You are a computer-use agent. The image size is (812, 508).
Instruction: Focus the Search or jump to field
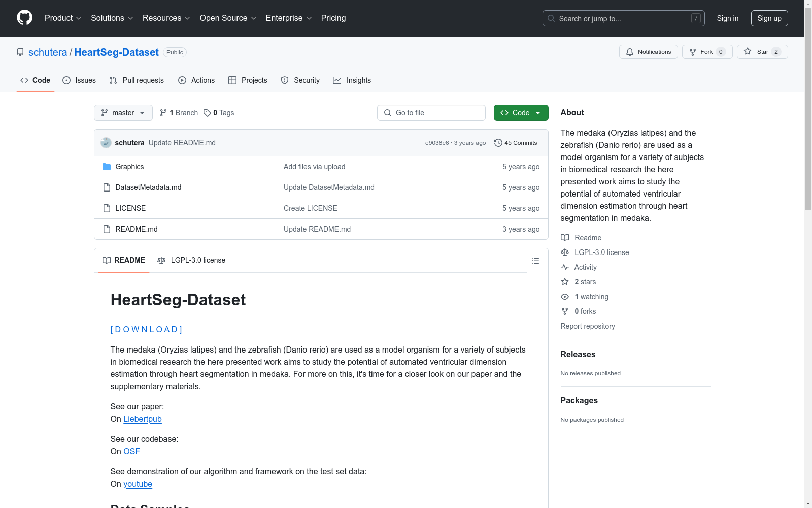[623, 18]
